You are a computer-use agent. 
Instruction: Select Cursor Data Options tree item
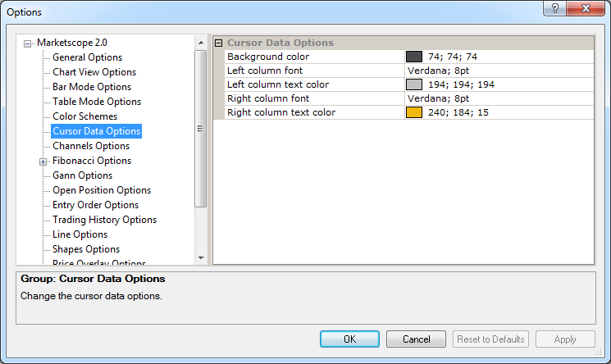point(96,131)
